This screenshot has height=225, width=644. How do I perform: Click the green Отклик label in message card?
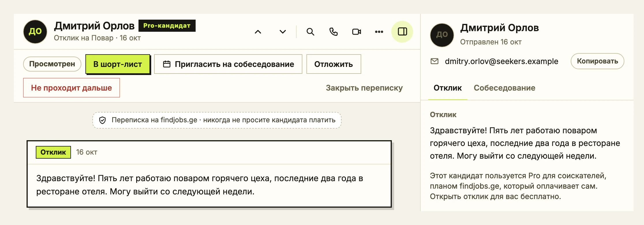tap(53, 152)
